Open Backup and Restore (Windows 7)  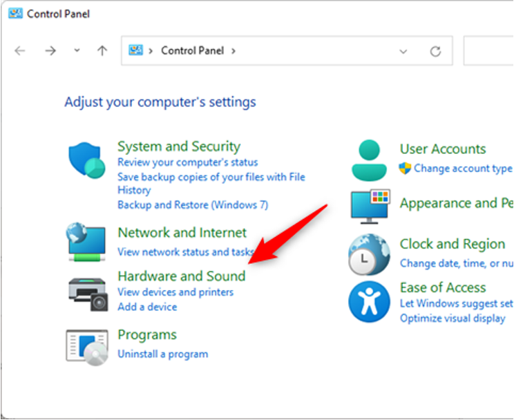(x=193, y=205)
